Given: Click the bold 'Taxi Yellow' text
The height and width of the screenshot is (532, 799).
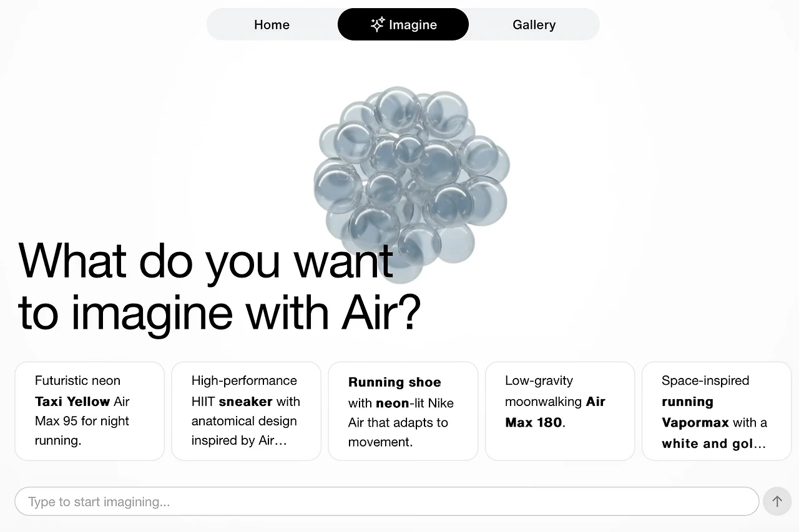Looking at the screenshot, I should (72, 401).
